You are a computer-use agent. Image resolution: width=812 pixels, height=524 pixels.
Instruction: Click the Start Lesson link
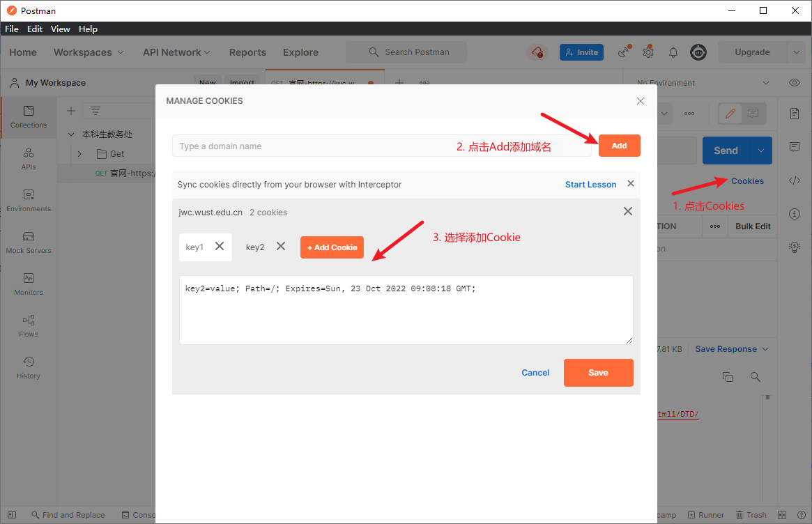(x=590, y=185)
